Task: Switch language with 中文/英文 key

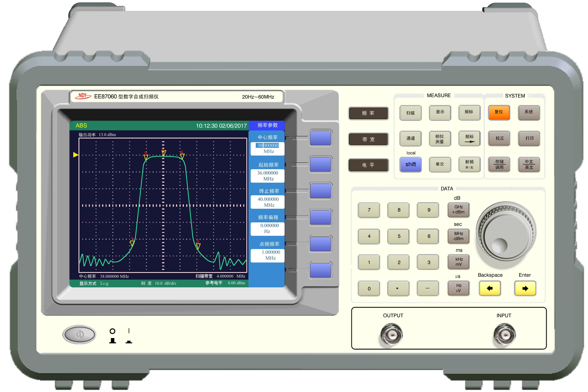Action: pos(529,165)
